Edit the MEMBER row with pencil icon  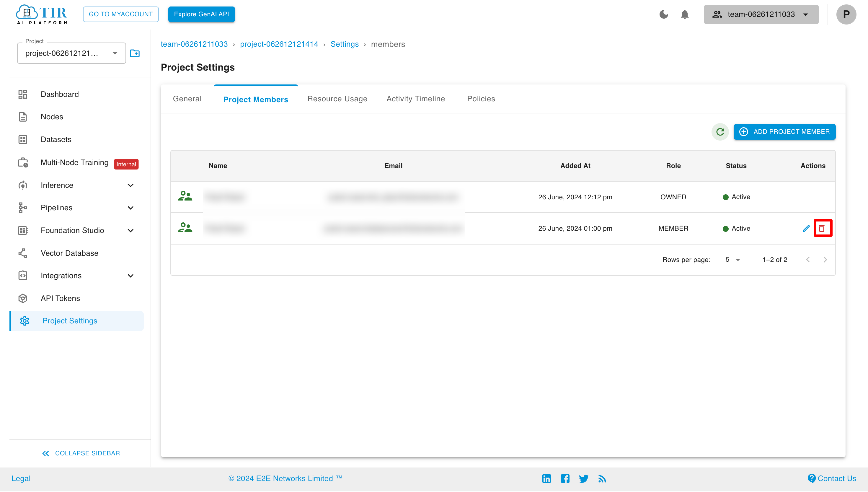pyautogui.click(x=806, y=229)
